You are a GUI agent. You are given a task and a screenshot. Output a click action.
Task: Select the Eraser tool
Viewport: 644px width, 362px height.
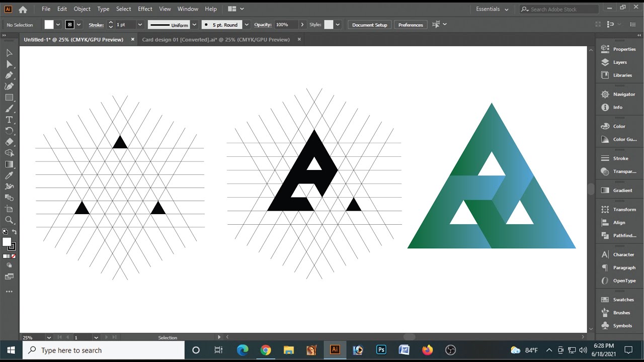point(9,142)
